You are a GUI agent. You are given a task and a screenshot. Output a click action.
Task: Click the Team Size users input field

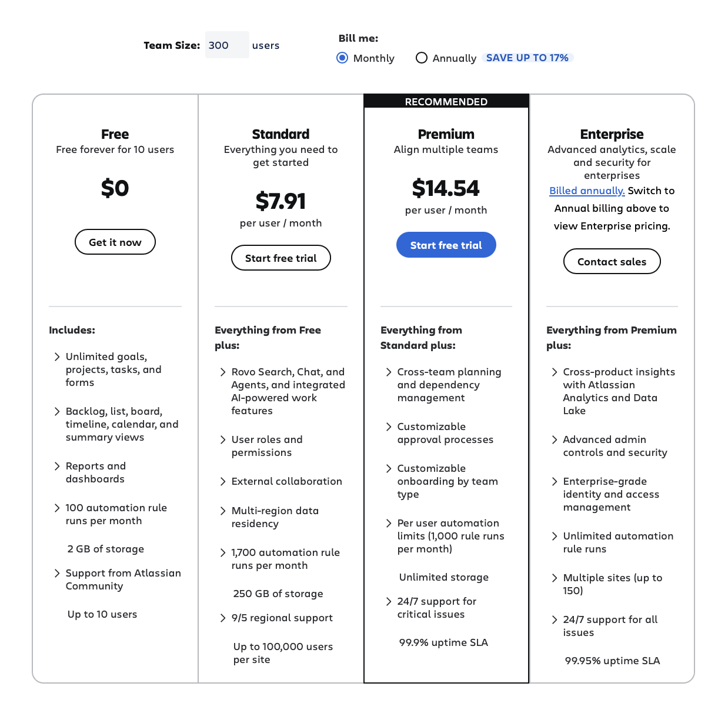(x=227, y=45)
